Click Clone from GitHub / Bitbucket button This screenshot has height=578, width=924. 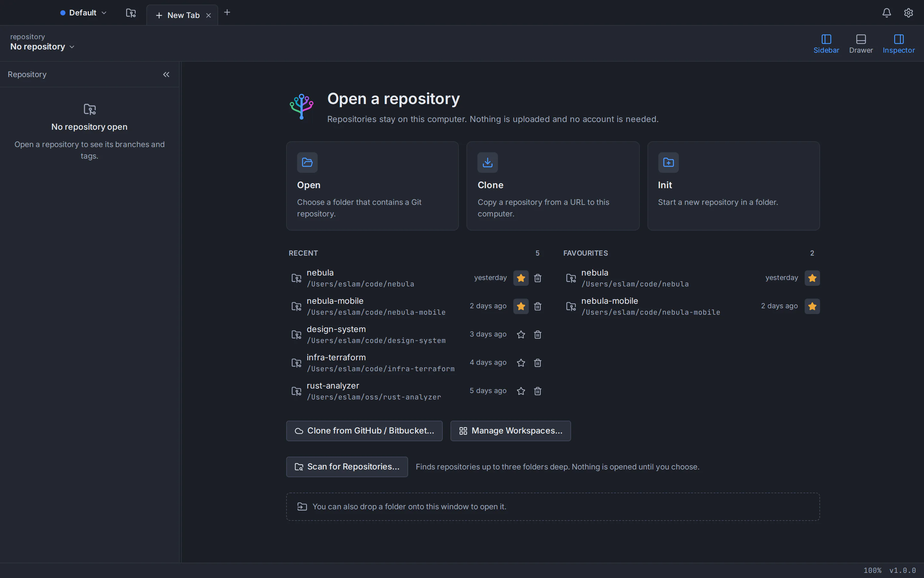click(x=364, y=431)
